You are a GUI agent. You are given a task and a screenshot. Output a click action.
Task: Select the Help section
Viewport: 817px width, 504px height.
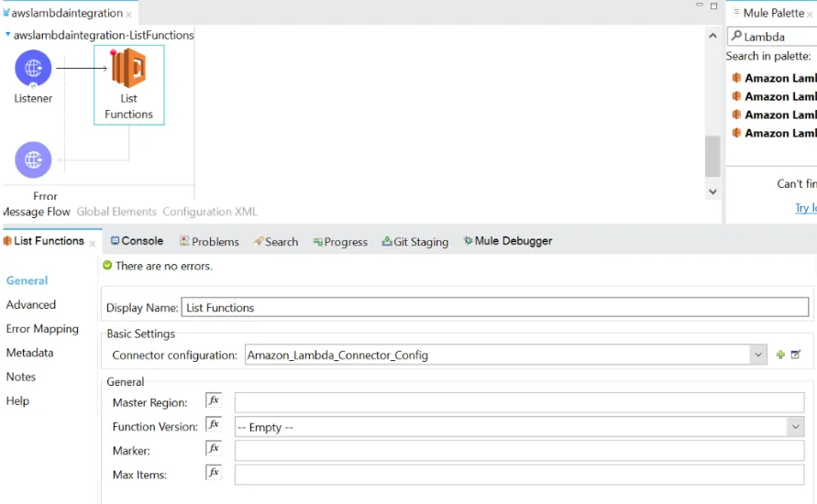[17, 400]
